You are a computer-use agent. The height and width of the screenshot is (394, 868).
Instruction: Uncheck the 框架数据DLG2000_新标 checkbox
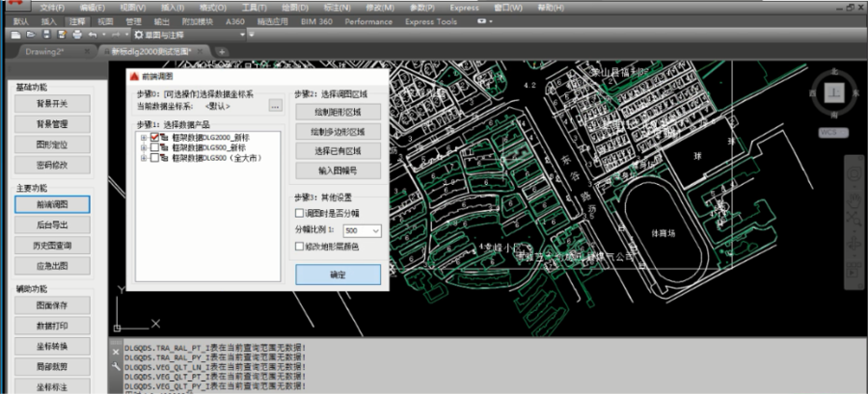(154, 137)
